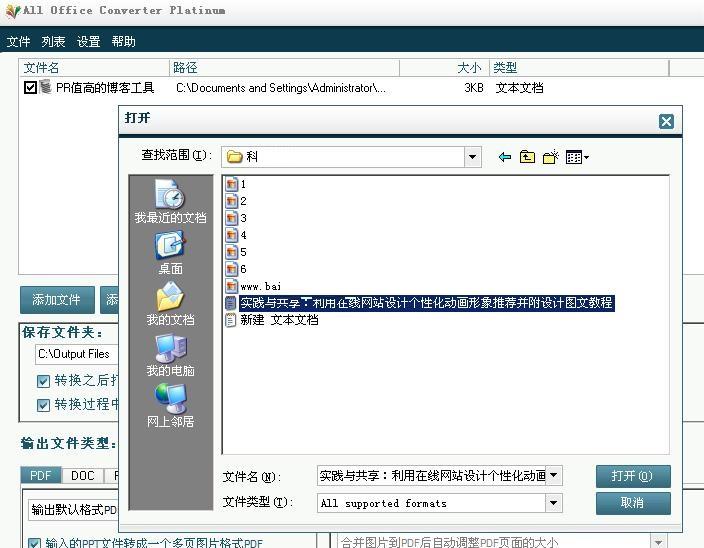Screen dimensions: 704x548
Task: Open the 帮助 menu
Action: click(123, 42)
